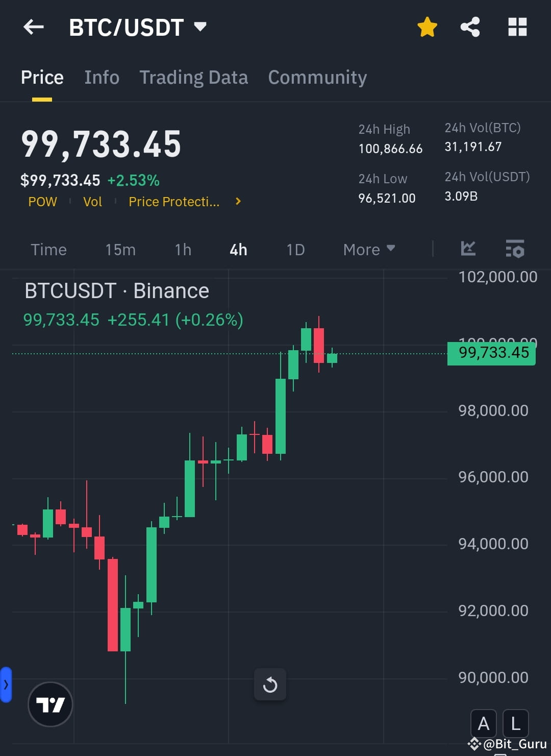Open the grid layout icon top right
Image resolution: width=551 pixels, height=756 pixels.
(517, 28)
